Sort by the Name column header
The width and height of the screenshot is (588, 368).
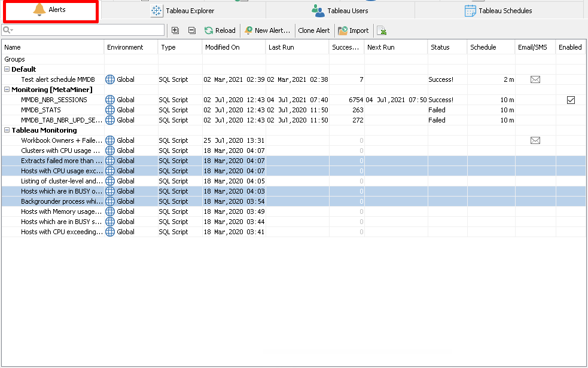(53, 47)
